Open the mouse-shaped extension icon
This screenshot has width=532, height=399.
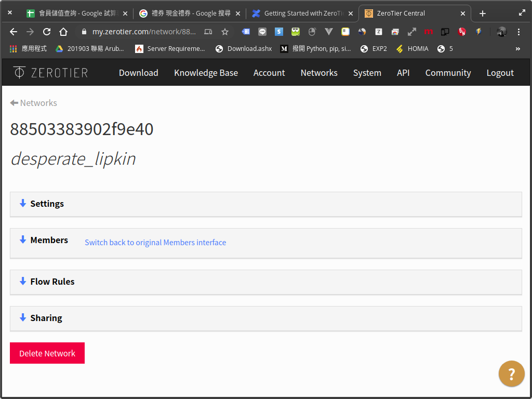(x=312, y=32)
